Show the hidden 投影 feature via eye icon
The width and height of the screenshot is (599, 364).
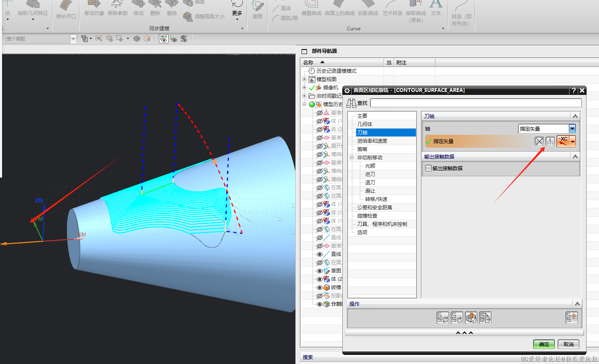tap(319, 296)
